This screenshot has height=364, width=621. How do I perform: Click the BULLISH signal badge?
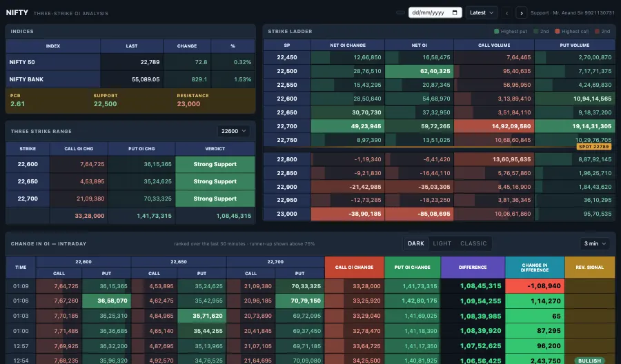coord(589,361)
